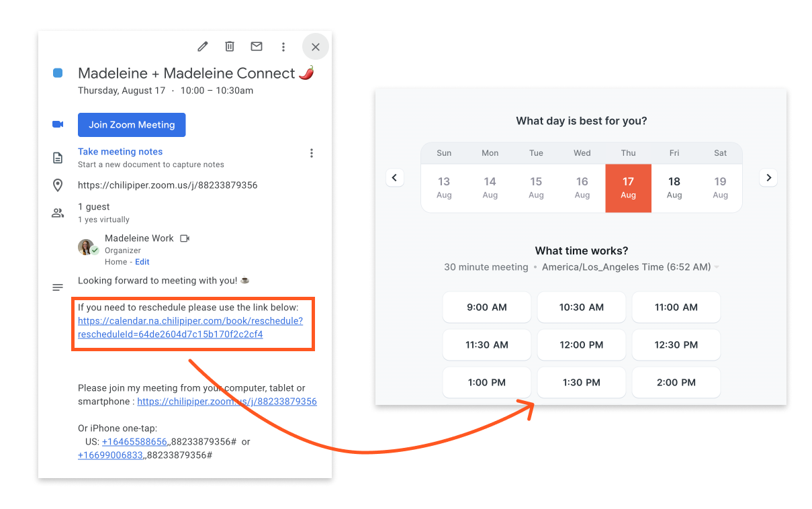Select Sunday 13 Aug

pyautogui.click(x=444, y=188)
